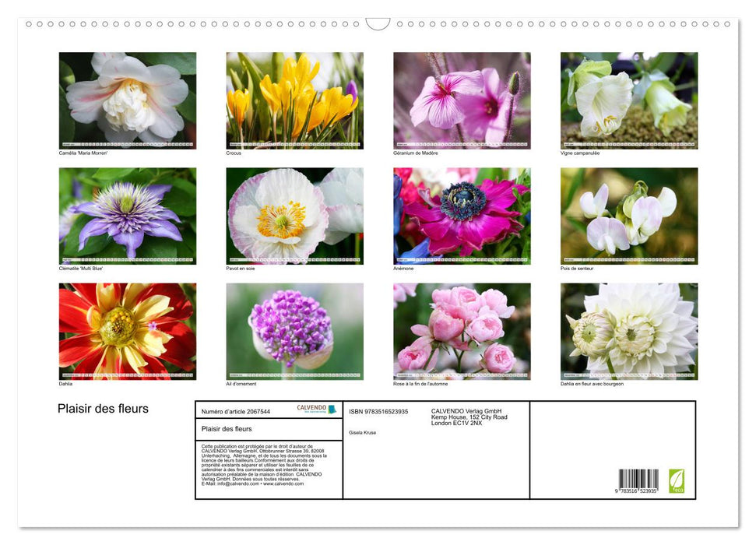Click the CALVENDO publisher logo
Image resolution: width=756 pixels, height=545 pixels.
tap(310, 408)
